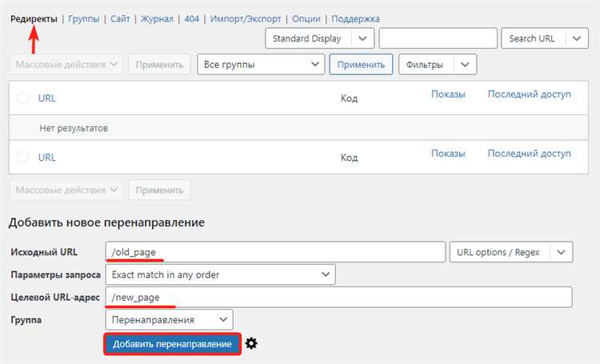Focus the search text field
The image size is (600, 364).
[438, 38]
